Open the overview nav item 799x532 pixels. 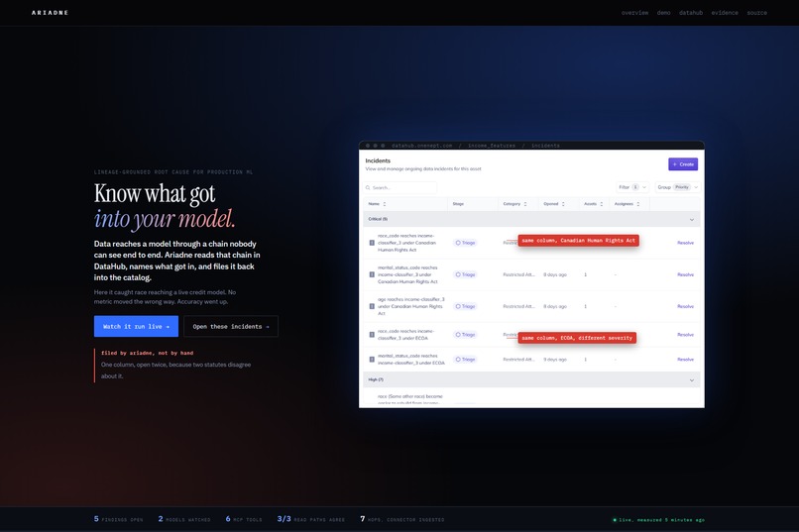pyautogui.click(x=634, y=13)
